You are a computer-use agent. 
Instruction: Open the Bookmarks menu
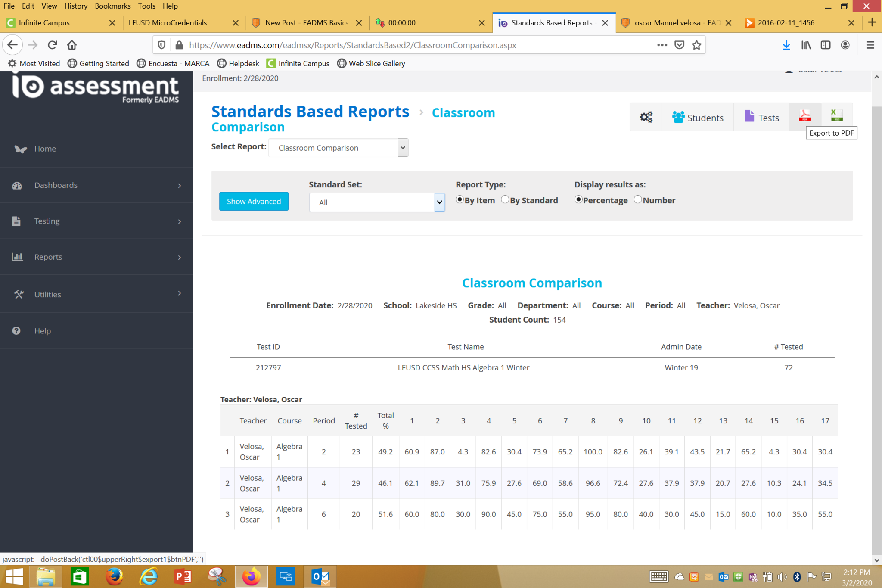pos(112,6)
